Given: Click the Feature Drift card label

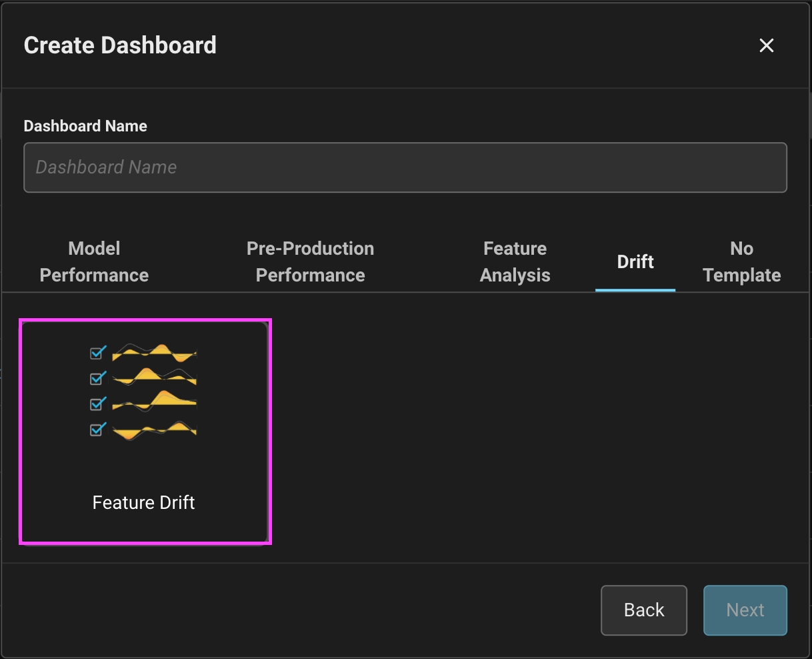Looking at the screenshot, I should [143, 502].
